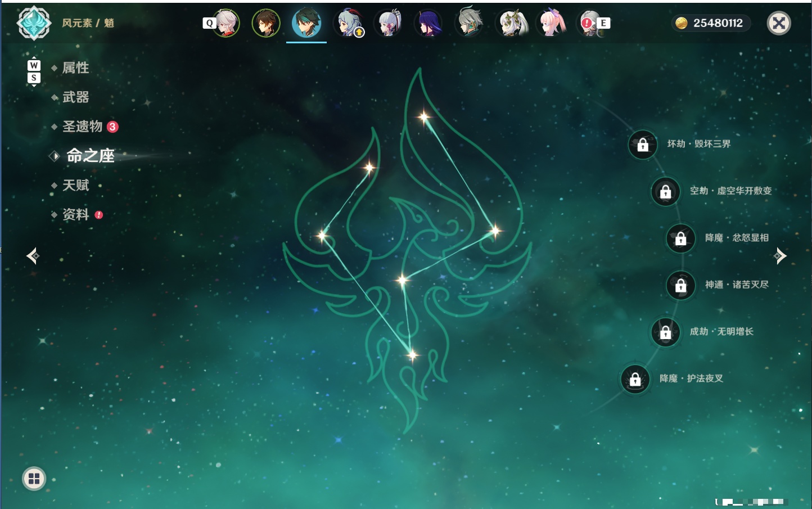Viewport: 812px width, 509px height.
Task: Switch to the 天赋 talents tab
Action: (x=75, y=185)
